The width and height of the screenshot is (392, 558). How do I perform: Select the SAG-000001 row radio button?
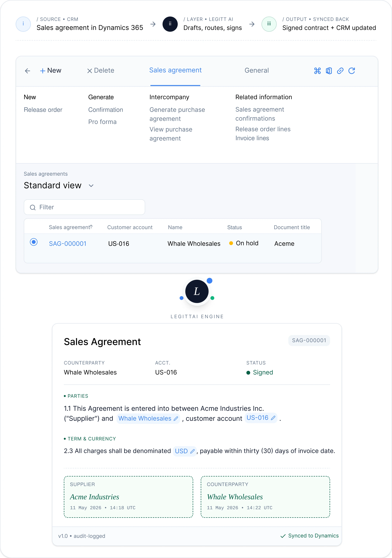34,242
